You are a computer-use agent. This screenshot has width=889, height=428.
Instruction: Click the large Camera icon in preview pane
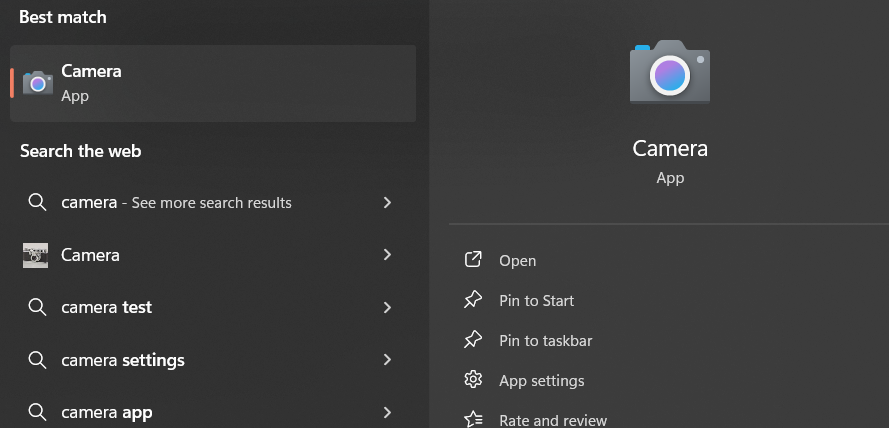point(670,72)
